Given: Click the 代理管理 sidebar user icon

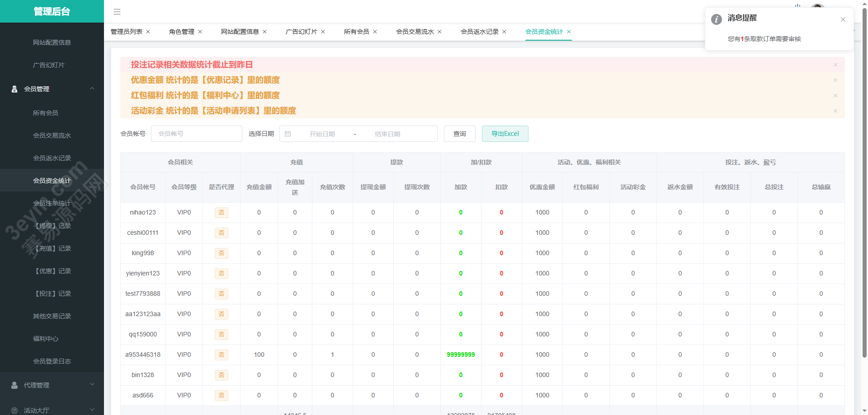Looking at the screenshot, I should pos(14,385).
